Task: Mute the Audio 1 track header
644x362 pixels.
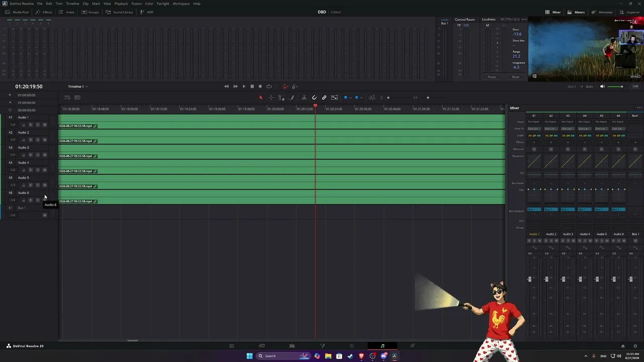Action: click(44, 125)
